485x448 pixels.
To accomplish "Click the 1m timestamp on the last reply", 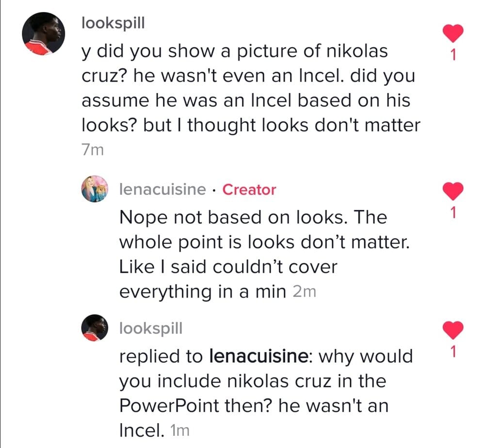I will click(179, 430).
